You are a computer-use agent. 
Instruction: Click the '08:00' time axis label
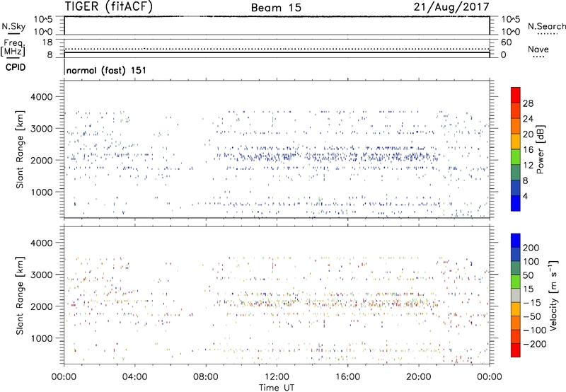point(206,377)
